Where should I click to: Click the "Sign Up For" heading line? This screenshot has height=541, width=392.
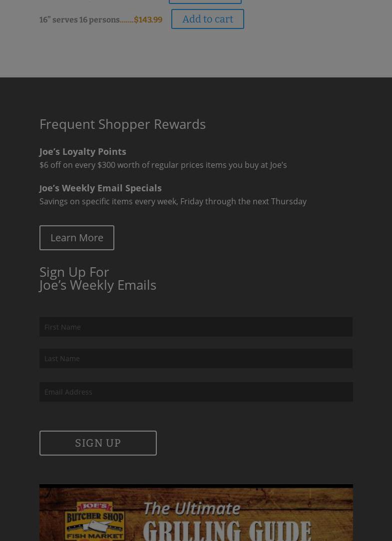point(74,272)
